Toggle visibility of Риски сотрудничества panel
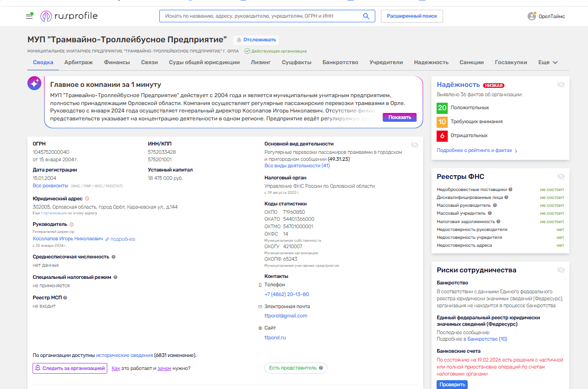Viewport: 588px width, 389px height. tap(561, 270)
